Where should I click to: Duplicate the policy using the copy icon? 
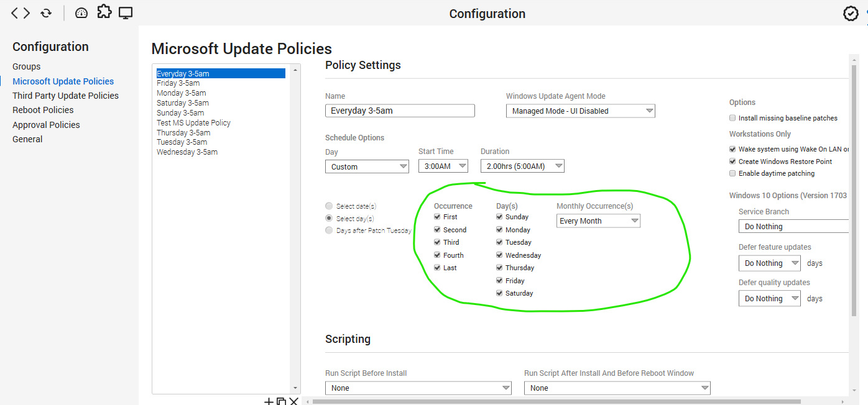(x=281, y=401)
